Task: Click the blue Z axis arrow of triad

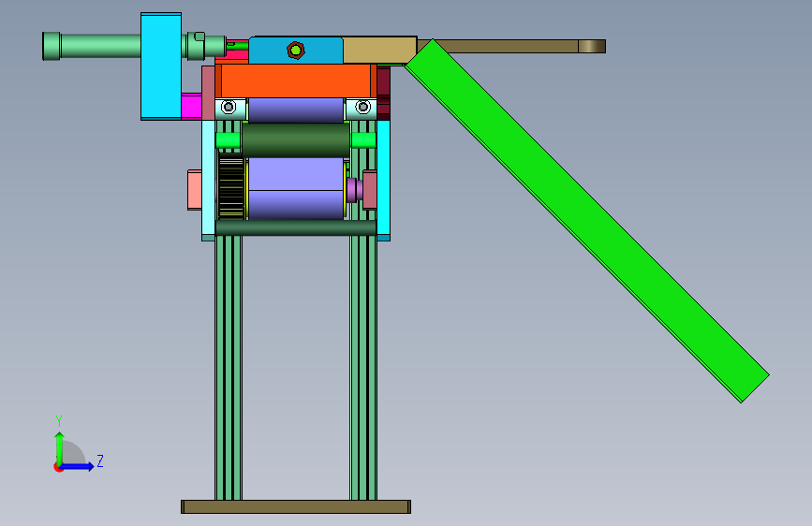Action: click(78, 466)
